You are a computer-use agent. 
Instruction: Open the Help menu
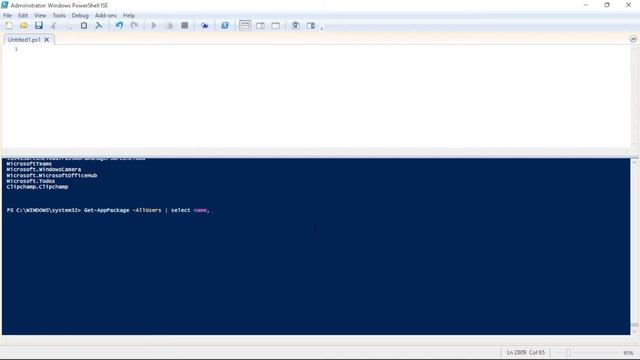click(129, 16)
